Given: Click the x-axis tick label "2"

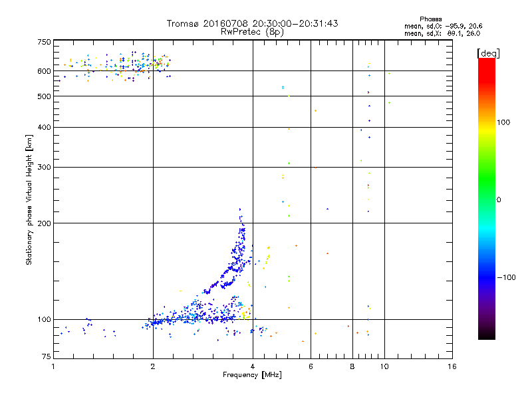Looking at the screenshot, I should tap(153, 366).
